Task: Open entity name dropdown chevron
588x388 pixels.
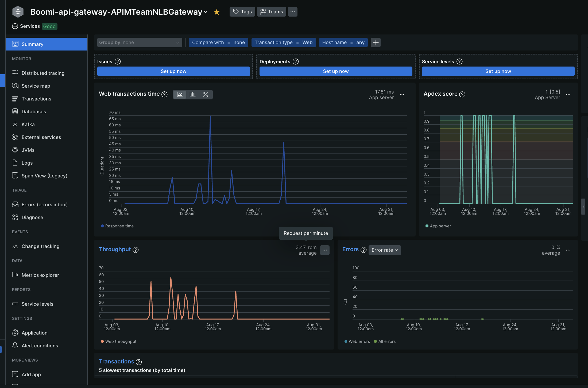Action: [x=206, y=12]
